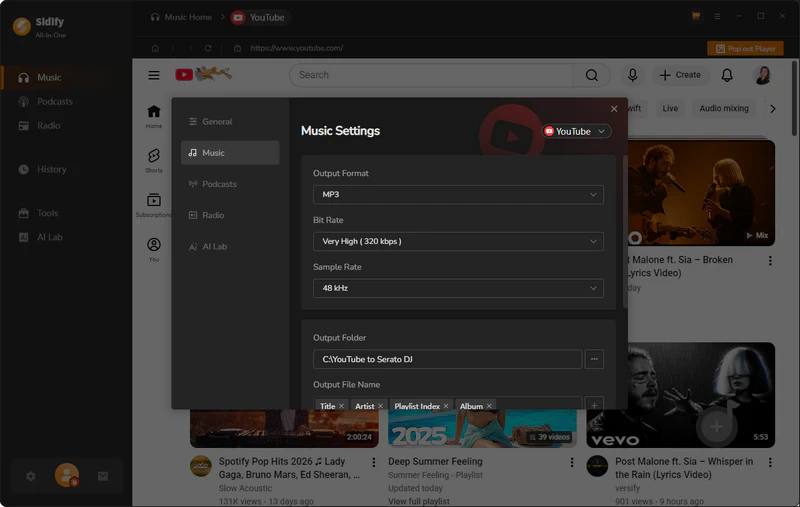
Task: Open options for Spotify Pop Hits 2026 video
Action: pos(373,462)
